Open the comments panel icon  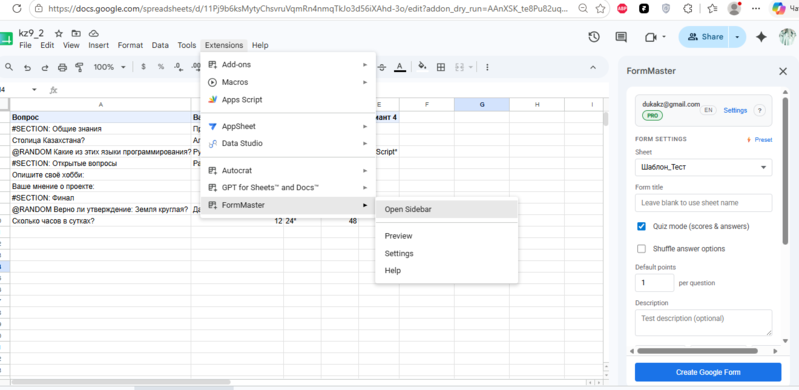click(621, 37)
